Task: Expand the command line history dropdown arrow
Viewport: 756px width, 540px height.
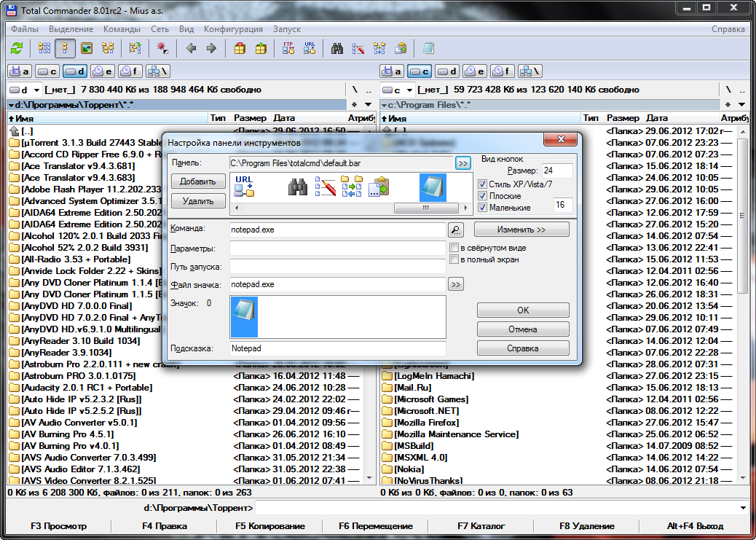Action: click(742, 508)
